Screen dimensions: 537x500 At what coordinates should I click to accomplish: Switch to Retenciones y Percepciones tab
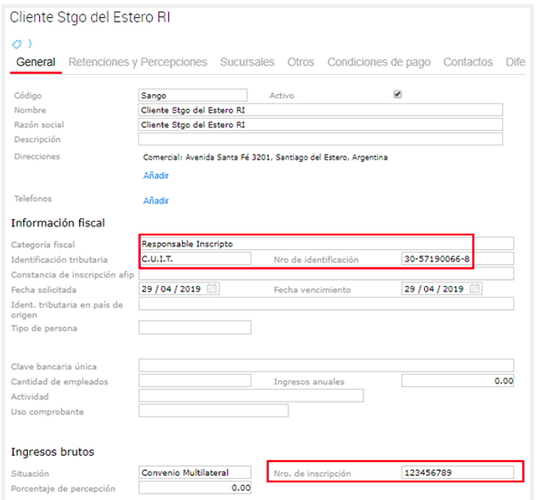coord(138,62)
